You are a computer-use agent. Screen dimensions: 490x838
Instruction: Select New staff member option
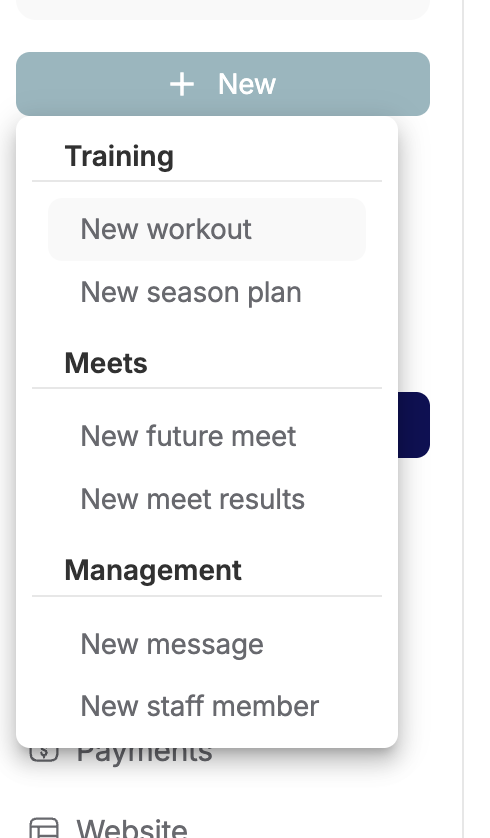[207, 706]
